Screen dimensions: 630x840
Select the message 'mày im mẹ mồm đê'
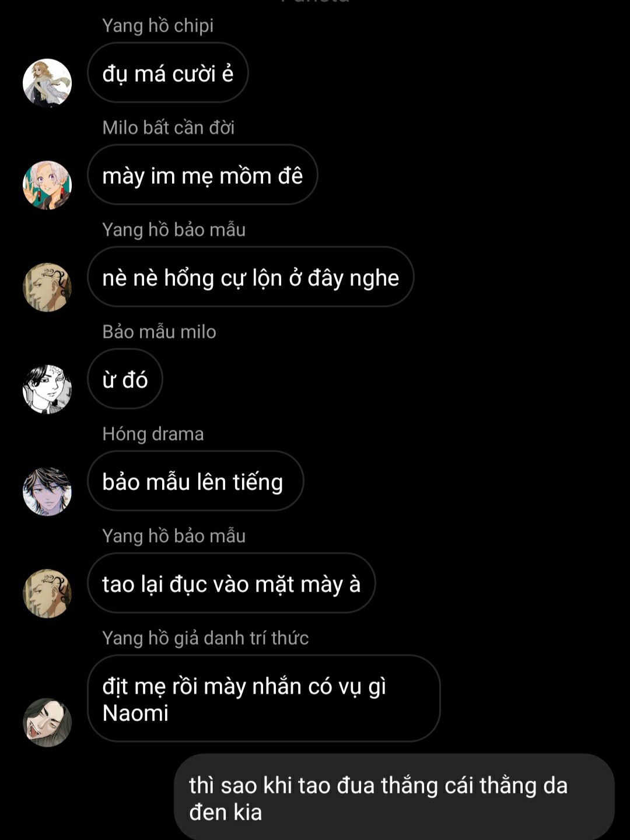pyautogui.click(x=202, y=175)
